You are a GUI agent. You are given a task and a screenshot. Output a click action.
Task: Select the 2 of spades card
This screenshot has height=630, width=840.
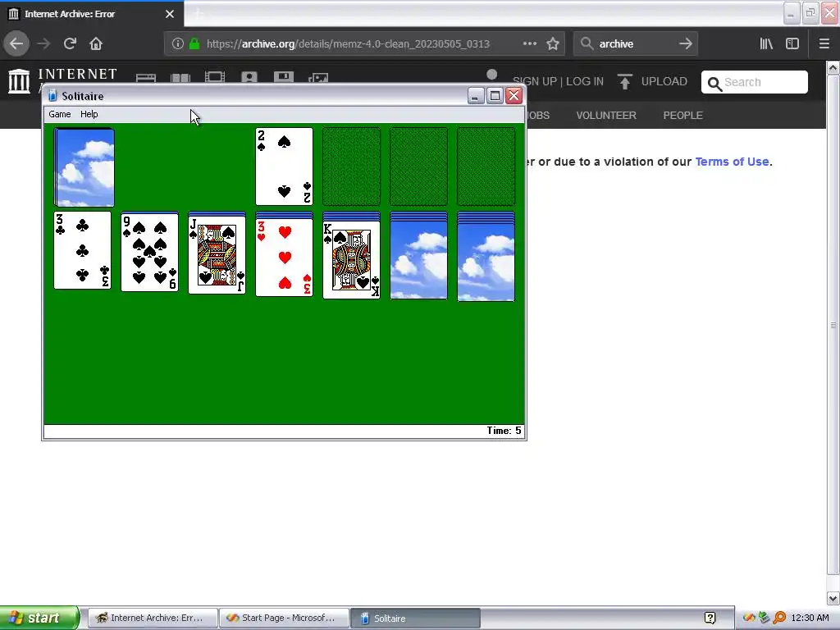point(284,166)
